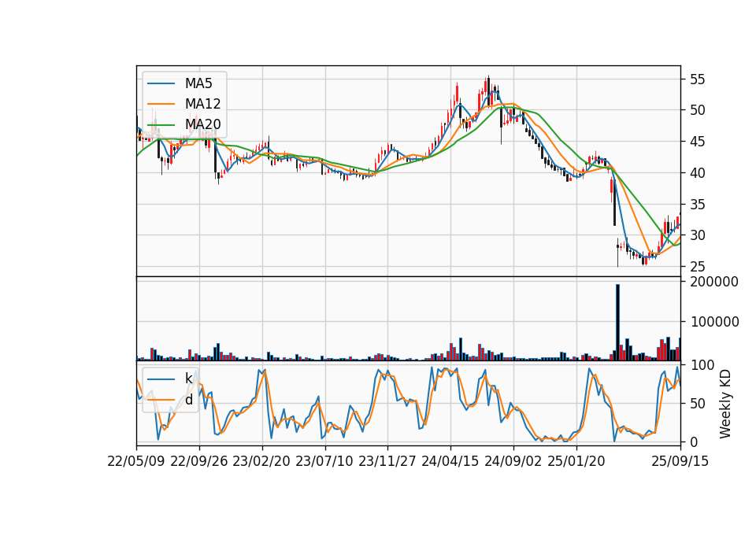Click the MA5 legend label

click(198, 83)
